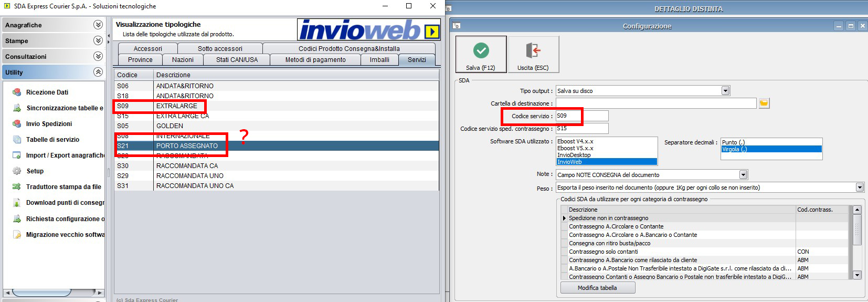This screenshot has height=302, width=868.
Task: Click Download punti di consegna icon
Action: 17,203
